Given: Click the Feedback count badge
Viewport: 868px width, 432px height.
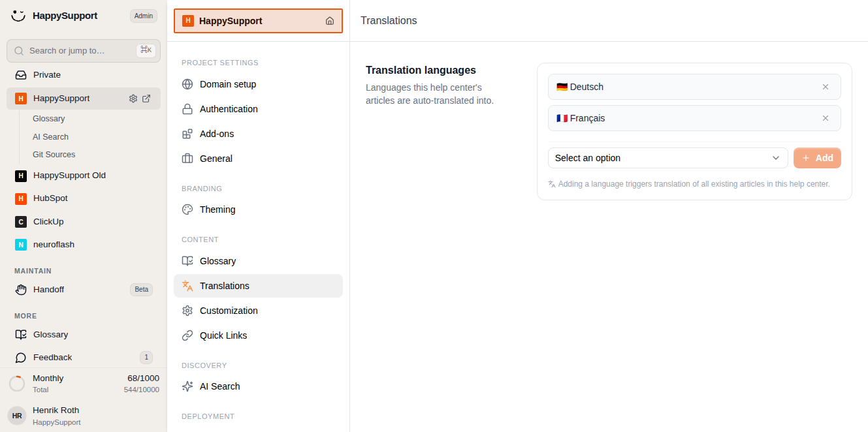Looking at the screenshot, I should 146,357.
